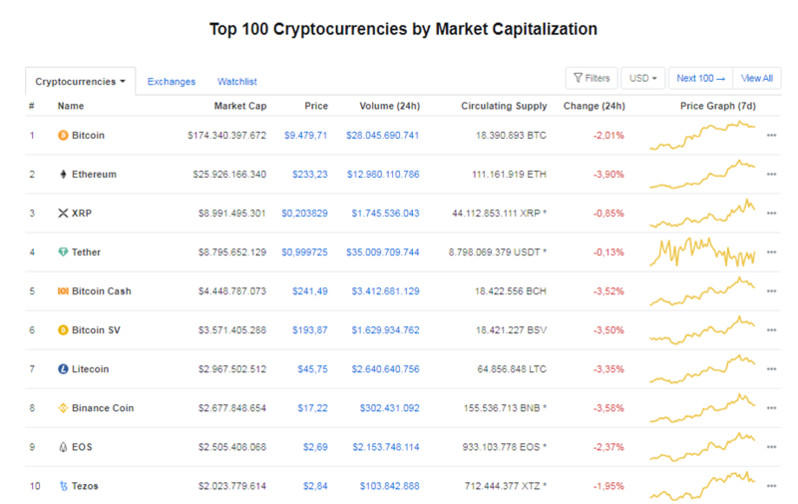Click the View All button

[757, 78]
